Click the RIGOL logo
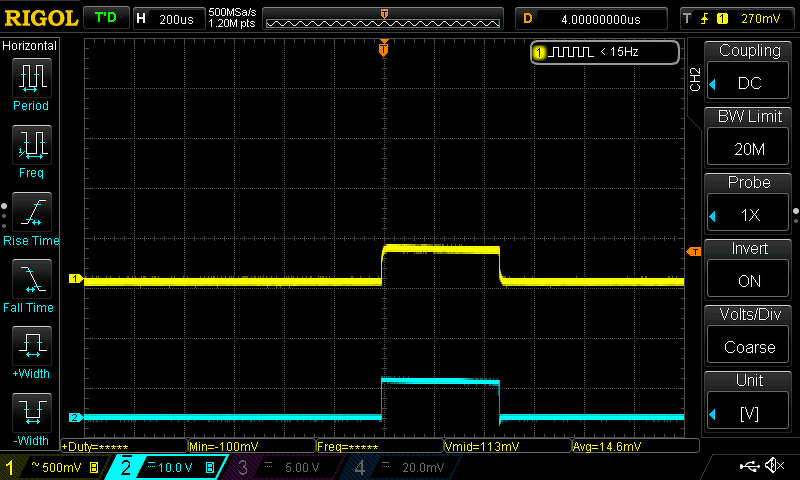 pyautogui.click(x=41, y=18)
